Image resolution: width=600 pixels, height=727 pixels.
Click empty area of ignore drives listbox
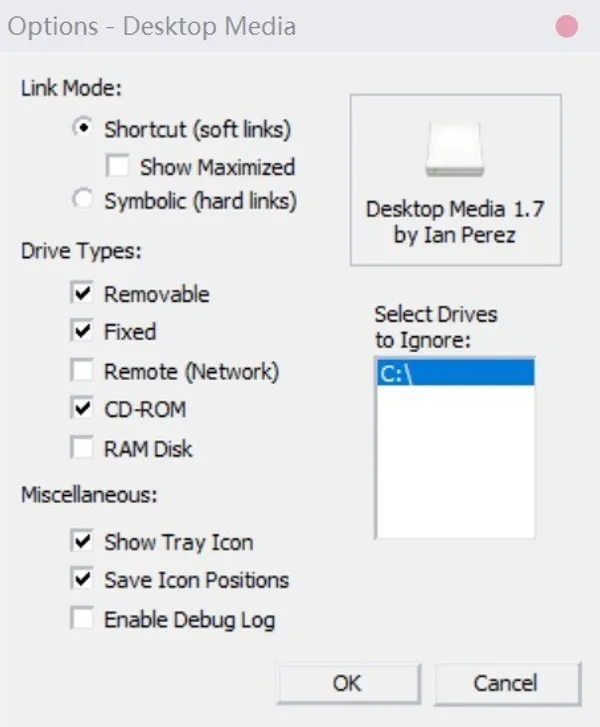[455, 461]
